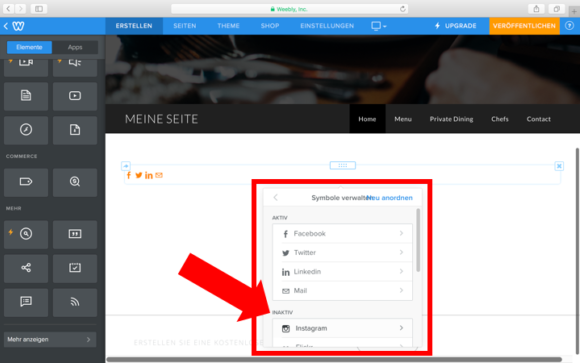Screen dimensions: 580x363
Task: Expand Facebook symbol settings
Action: point(343,233)
